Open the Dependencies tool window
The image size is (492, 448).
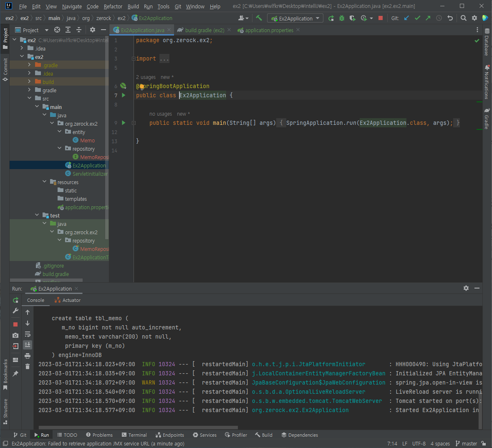coord(300,435)
